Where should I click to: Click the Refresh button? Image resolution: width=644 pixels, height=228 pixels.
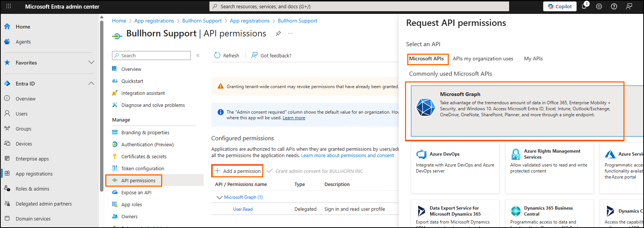coord(227,55)
